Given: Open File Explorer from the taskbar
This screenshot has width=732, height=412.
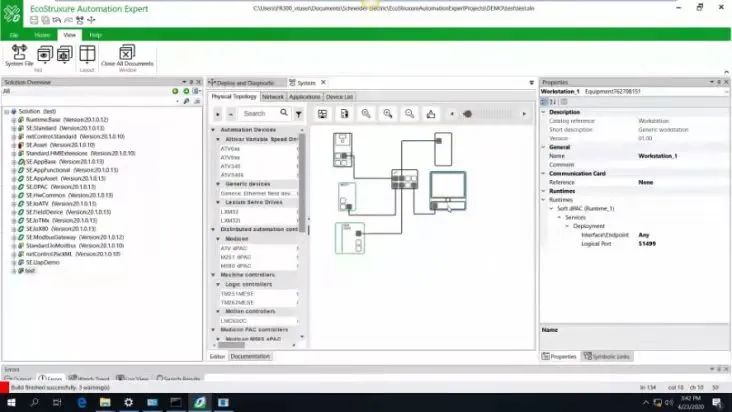Looking at the screenshot, I should tap(105, 402).
